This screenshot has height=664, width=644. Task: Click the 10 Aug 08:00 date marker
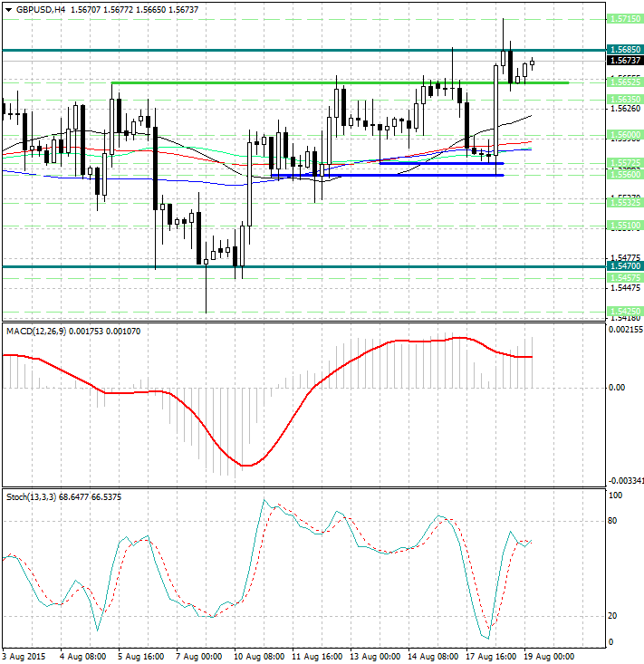[x=257, y=655]
